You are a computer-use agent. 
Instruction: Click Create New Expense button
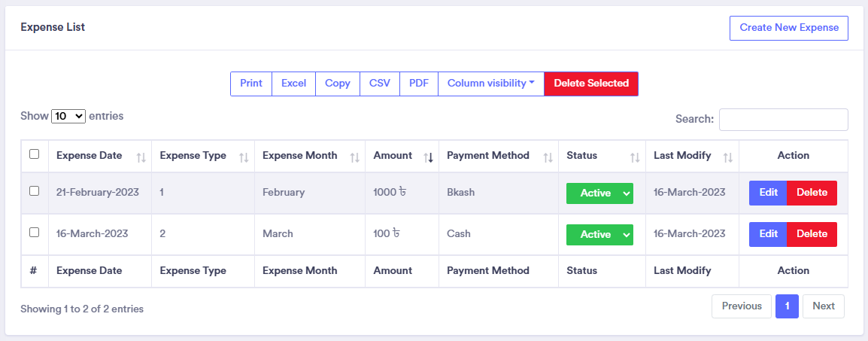(x=789, y=28)
